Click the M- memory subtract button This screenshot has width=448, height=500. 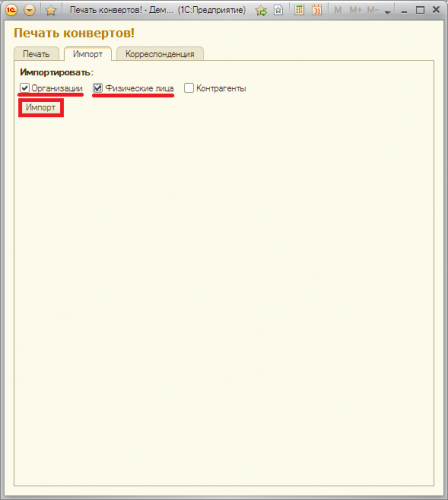tap(373, 10)
